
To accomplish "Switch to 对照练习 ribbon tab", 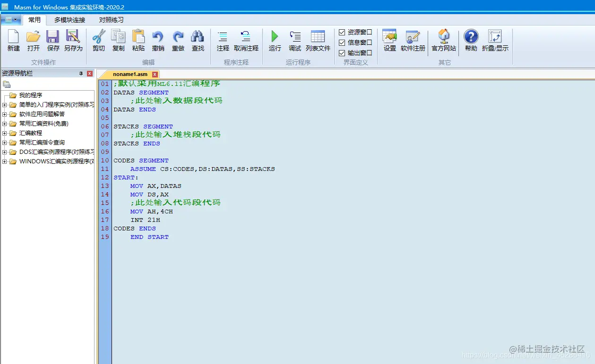I will (111, 20).
